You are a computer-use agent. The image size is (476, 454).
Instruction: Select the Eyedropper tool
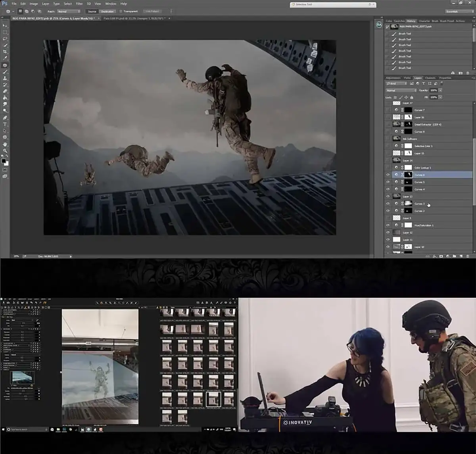tap(5, 58)
